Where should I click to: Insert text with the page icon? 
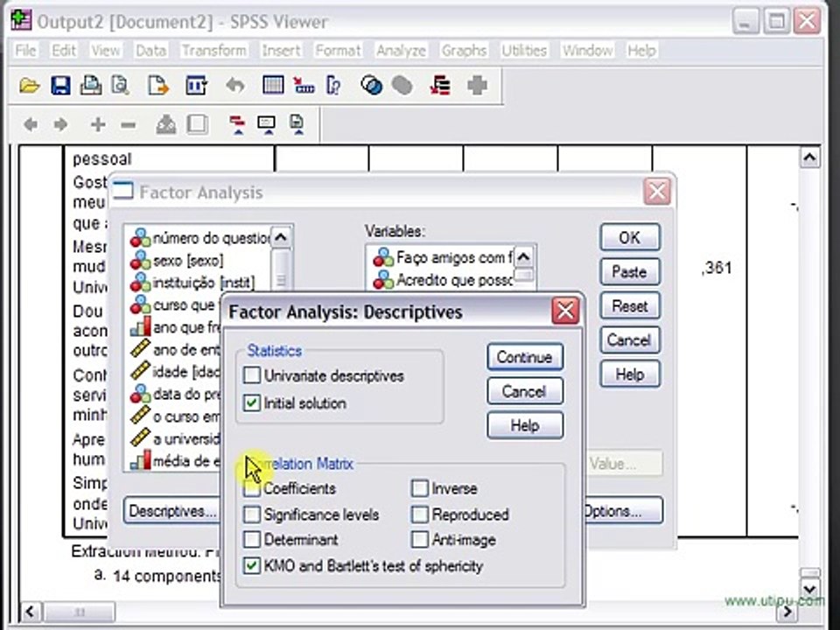(297, 124)
